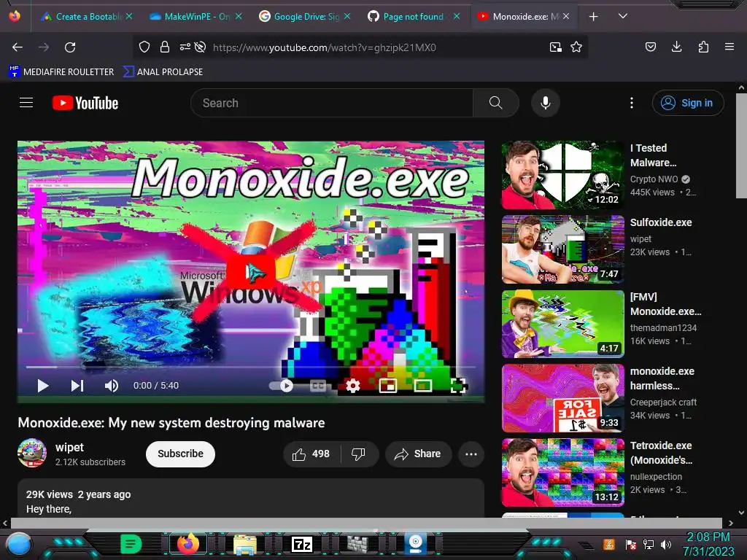
Task: Subscribe to wipet channel
Action: click(x=181, y=454)
